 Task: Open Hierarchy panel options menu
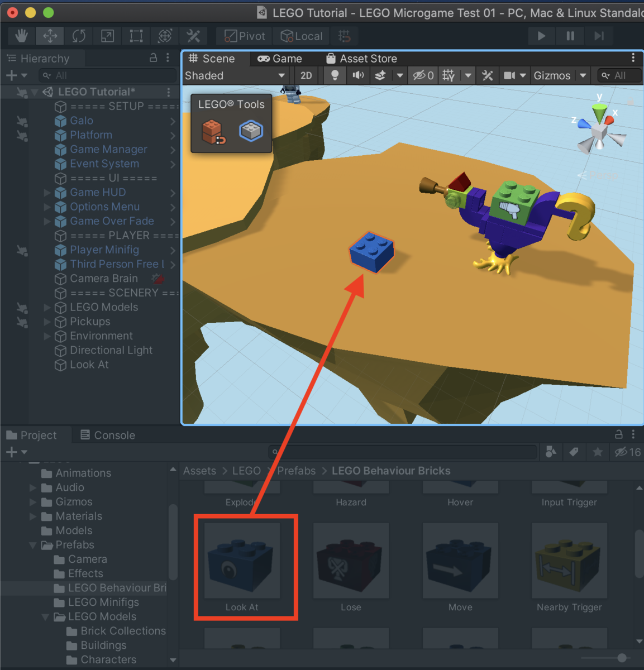click(168, 58)
